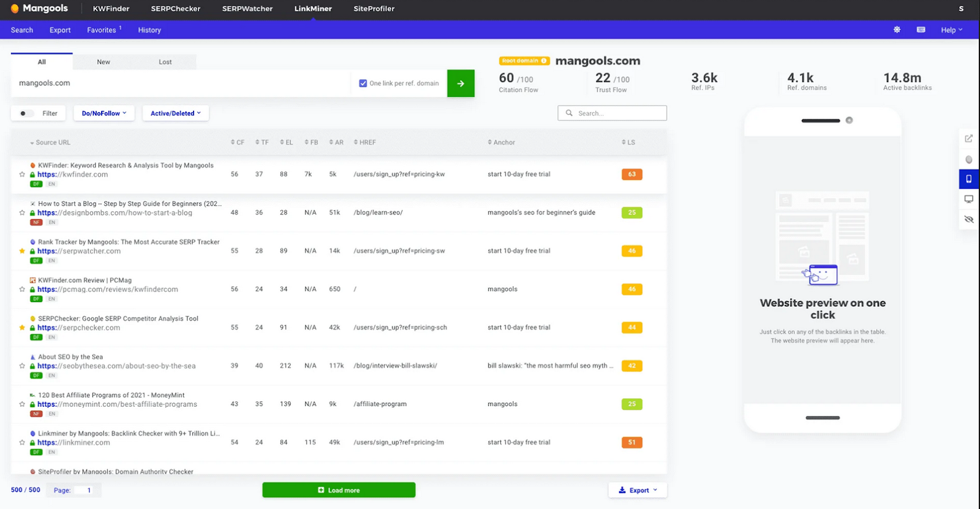Viewport: 980px width, 509px height.
Task: Select desktop preview mode icon
Action: [969, 199]
